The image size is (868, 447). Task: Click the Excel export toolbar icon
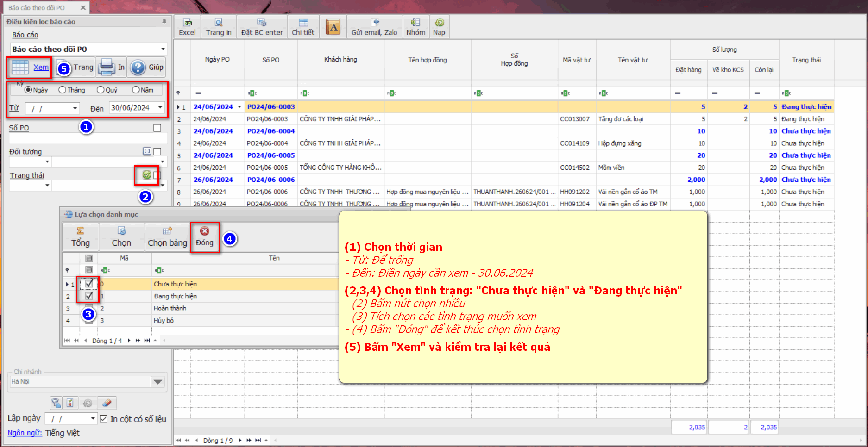coord(187,27)
